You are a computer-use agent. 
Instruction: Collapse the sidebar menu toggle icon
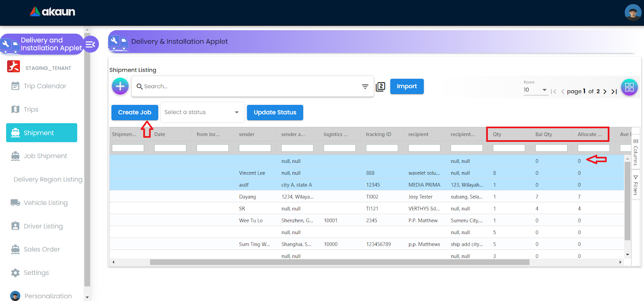click(91, 44)
